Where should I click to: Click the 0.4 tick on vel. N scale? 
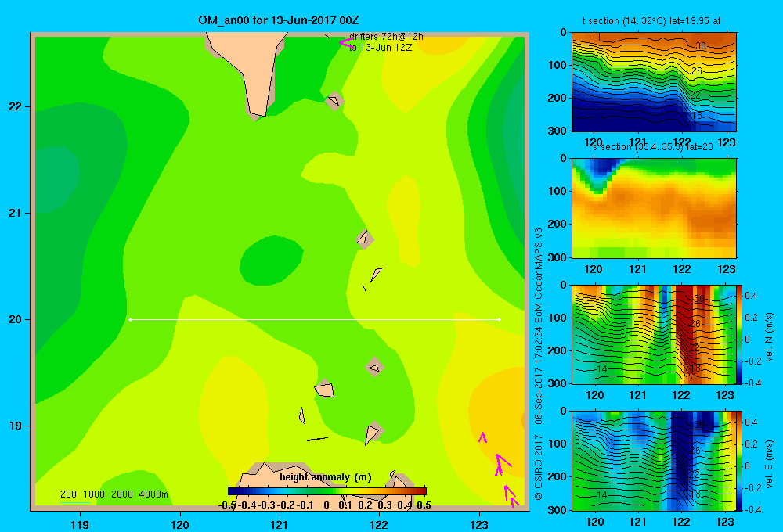point(751,296)
